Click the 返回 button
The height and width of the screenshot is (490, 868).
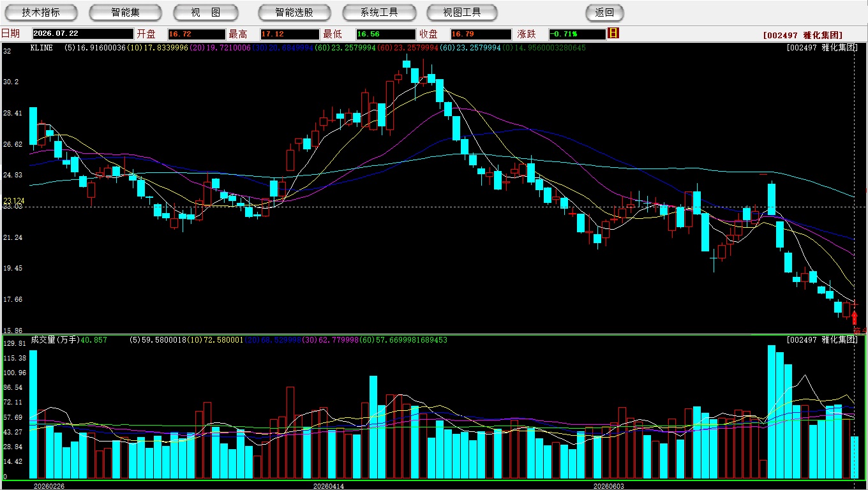(x=604, y=12)
